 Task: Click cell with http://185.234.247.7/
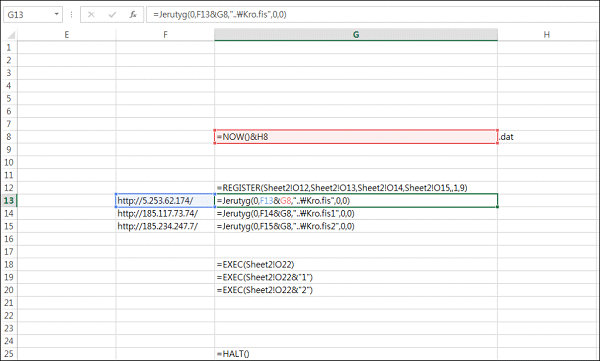pyautogui.click(x=165, y=226)
